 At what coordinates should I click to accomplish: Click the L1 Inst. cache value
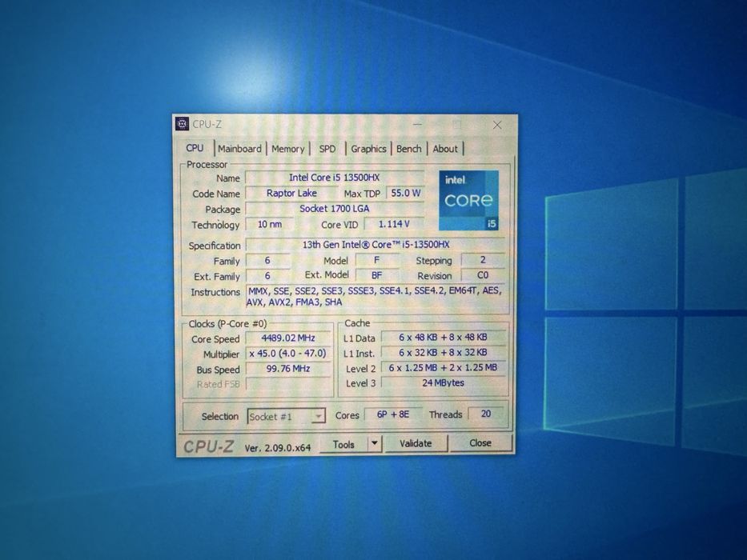tap(443, 352)
